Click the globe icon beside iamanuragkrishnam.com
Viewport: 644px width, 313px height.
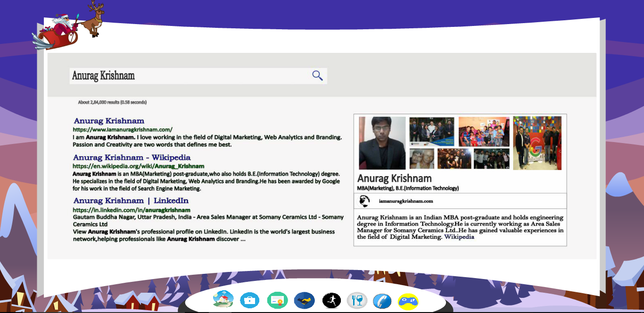364,201
